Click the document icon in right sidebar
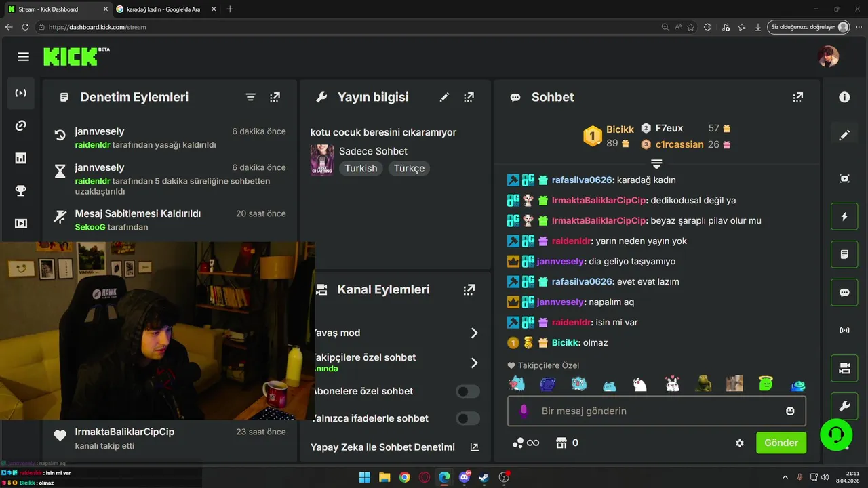This screenshot has width=868, height=488. (844, 255)
